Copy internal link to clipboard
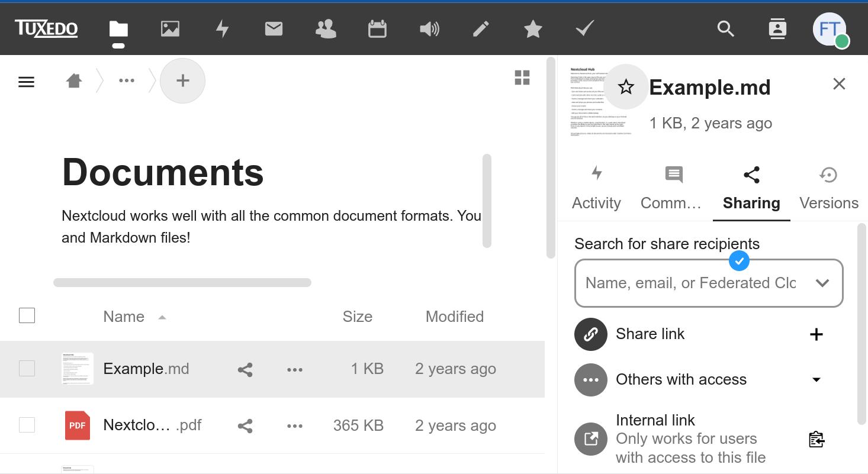This screenshot has height=474, width=868. (x=816, y=439)
